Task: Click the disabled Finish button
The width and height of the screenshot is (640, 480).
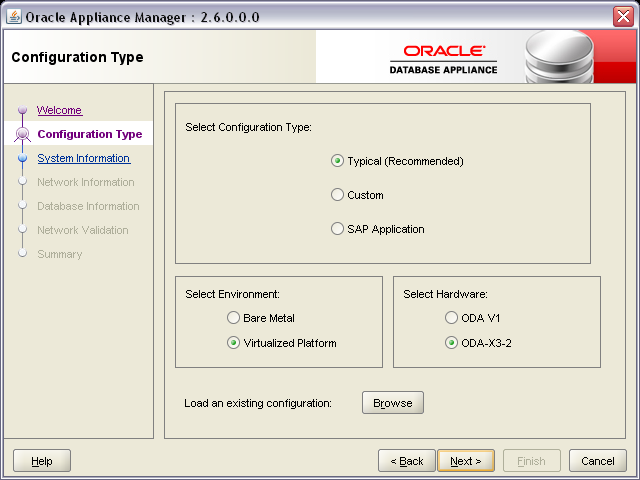Action: click(531, 461)
